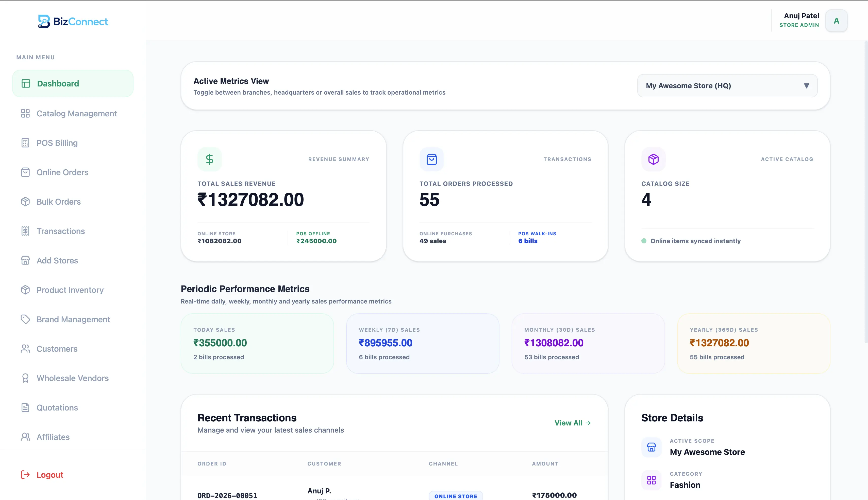
Task: Click the POS Offline ₹245000.00 value
Action: pos(316,241)
